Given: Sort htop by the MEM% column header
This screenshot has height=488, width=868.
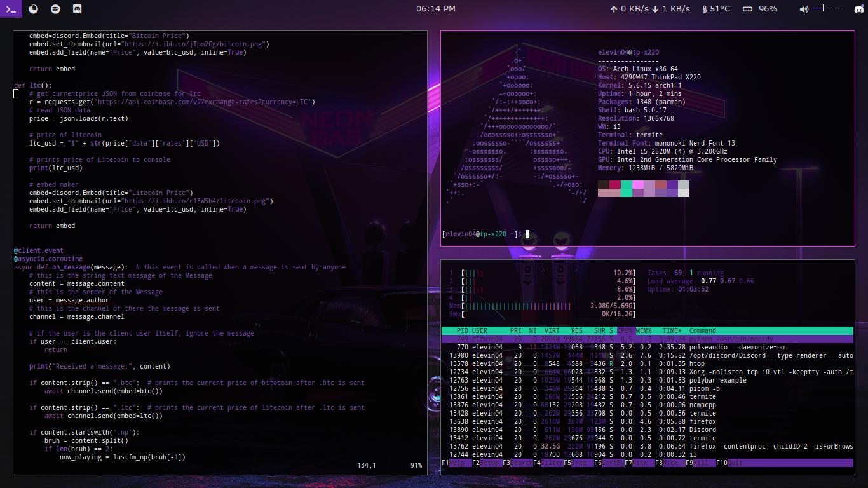Looking at the screenshot, I should 644,331.
